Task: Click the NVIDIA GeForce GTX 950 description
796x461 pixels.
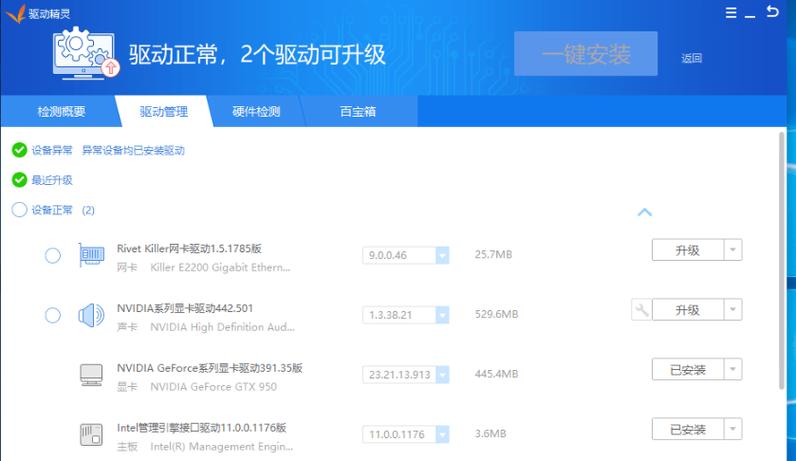Action: (214, 387)
